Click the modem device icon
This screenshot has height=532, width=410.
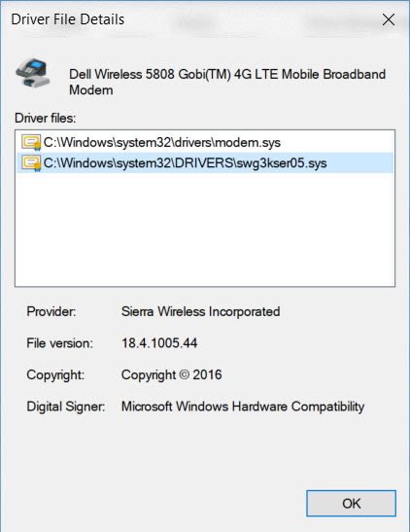click(32, 73)
